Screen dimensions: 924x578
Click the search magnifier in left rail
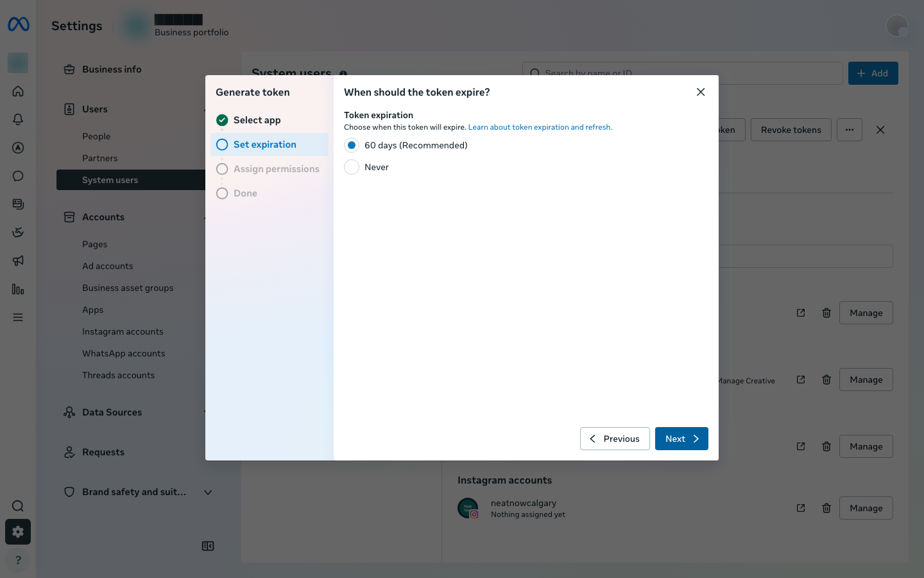tap(18, 506)
